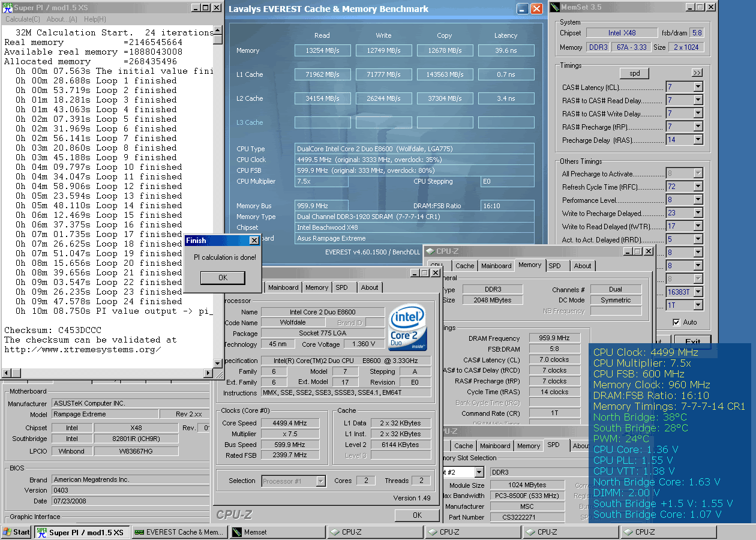Viewport: 756px width, 540px height.
Task: Click the 'Asus Rampage Extreme' field in EVEREST
Action: (414, 239)
